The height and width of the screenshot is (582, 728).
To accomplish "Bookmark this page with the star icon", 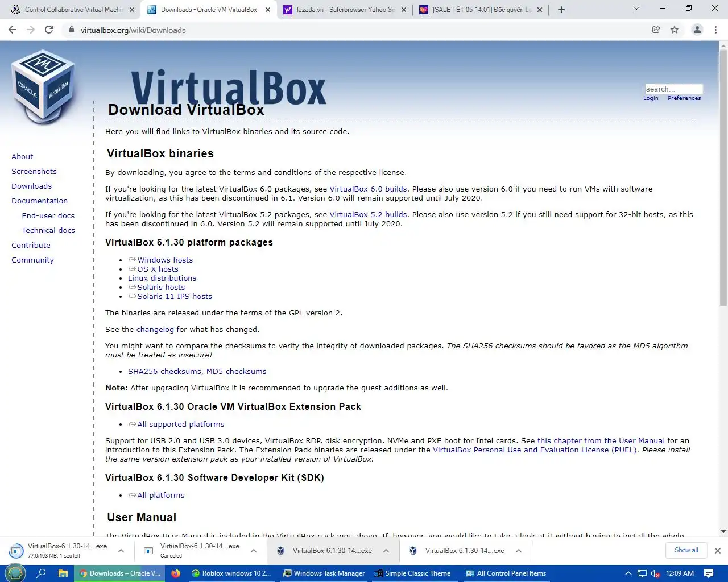I will [x=675, y=30].
